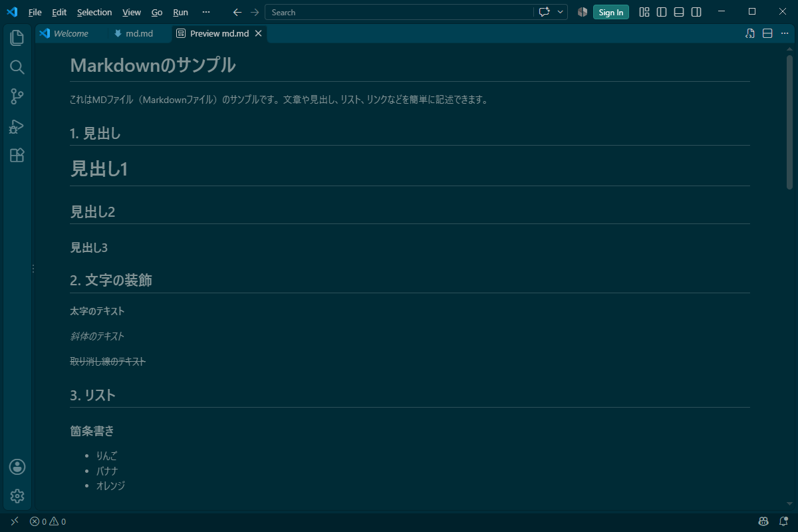Open the Go menu

click(x=157, y=12)
